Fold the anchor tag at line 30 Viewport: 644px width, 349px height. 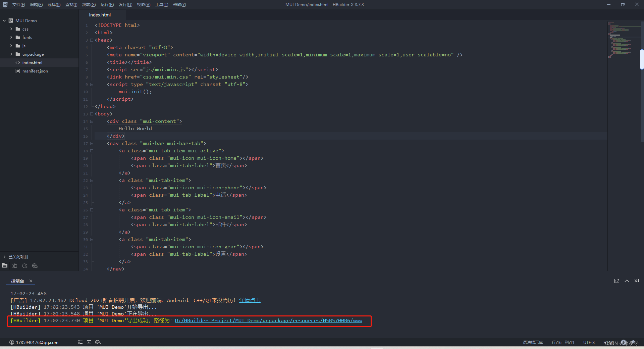(92, 240)
